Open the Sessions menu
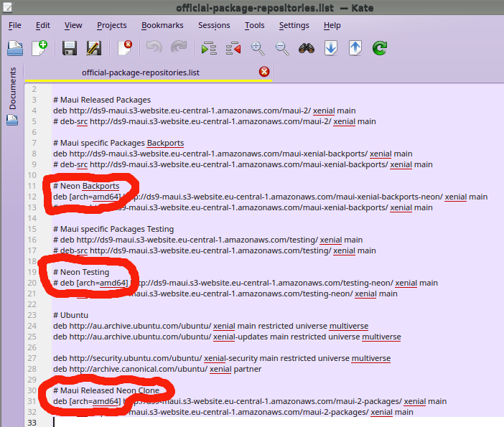The width and height of the screenshot is (504, 427). click(214, 25)
